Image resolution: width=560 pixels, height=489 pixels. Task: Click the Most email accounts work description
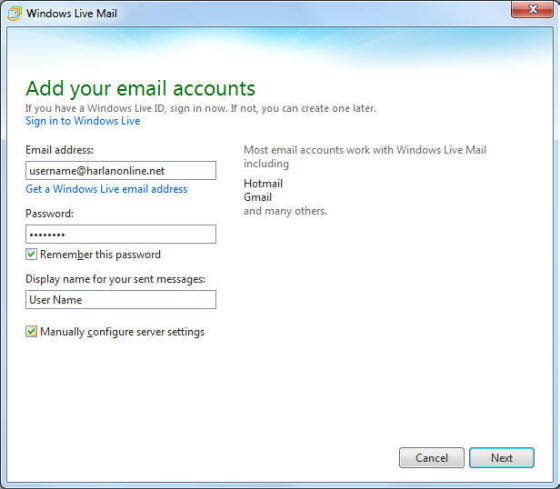click(365, 156)
